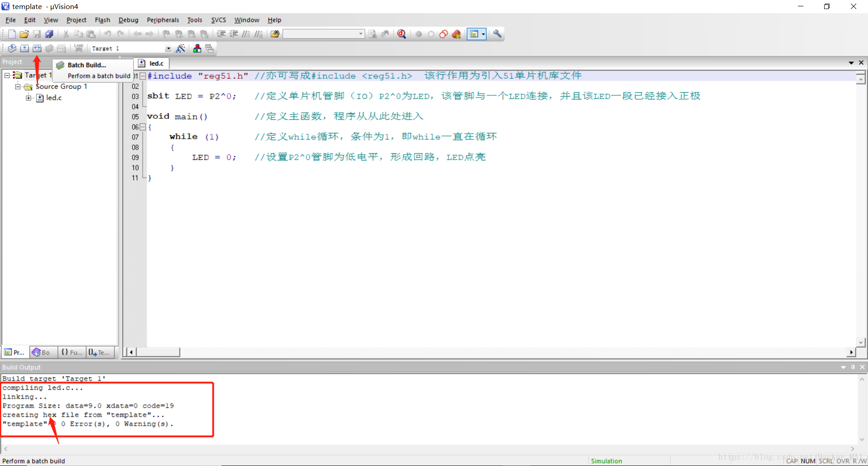Click the Save All icon
868x466 pixels.
pos(49,34)
